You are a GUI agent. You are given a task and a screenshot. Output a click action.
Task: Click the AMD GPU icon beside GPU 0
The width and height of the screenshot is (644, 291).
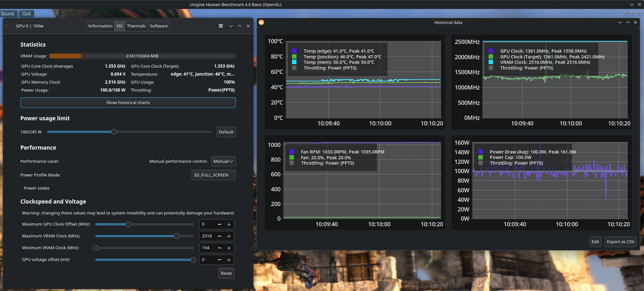[7, 26]
